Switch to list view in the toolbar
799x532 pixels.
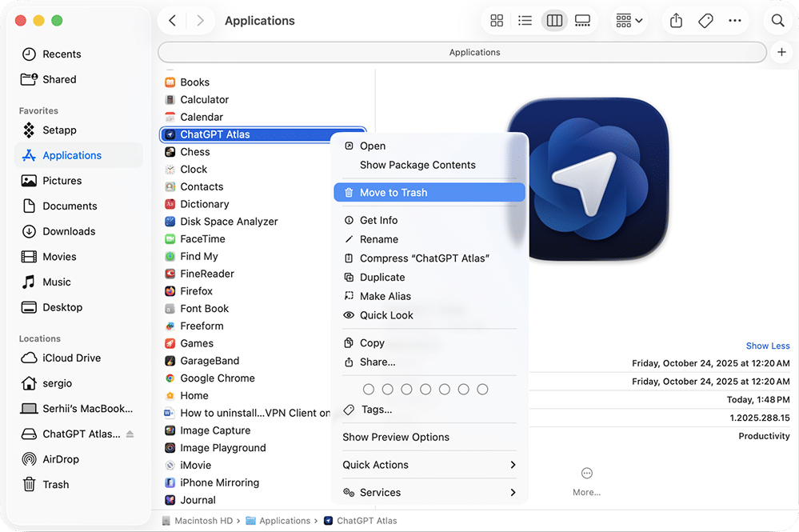525,20
